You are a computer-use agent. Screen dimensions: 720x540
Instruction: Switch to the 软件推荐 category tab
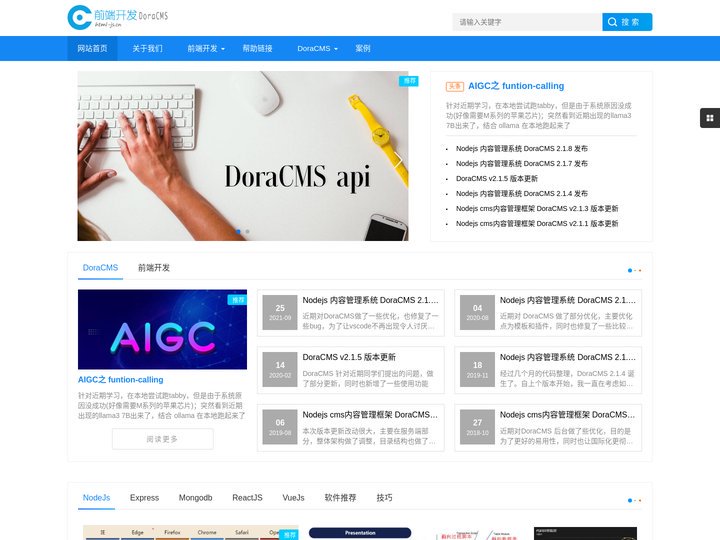click(x=340, y=498)
